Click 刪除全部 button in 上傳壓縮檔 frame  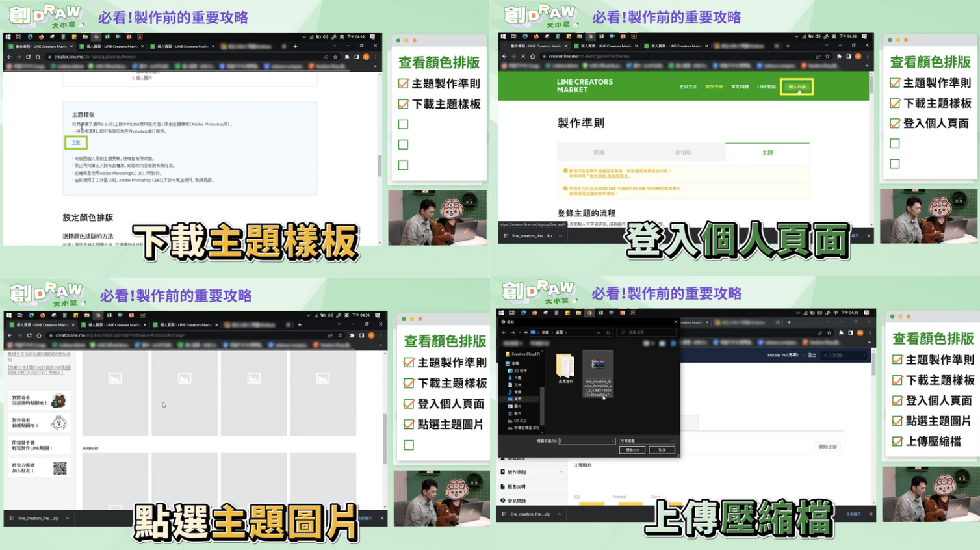click(x=828, y=447)
